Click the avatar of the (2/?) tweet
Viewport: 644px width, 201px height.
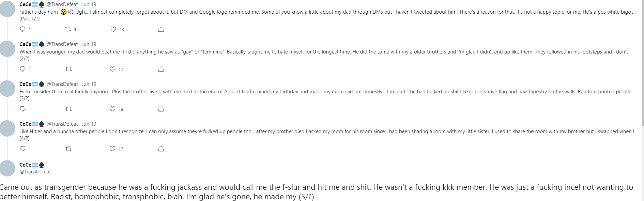[7, 48]
